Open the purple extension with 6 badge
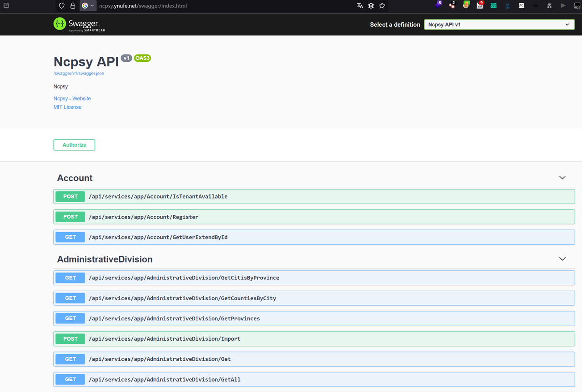This screenshot has height=392, width=582. pos(438,5)
